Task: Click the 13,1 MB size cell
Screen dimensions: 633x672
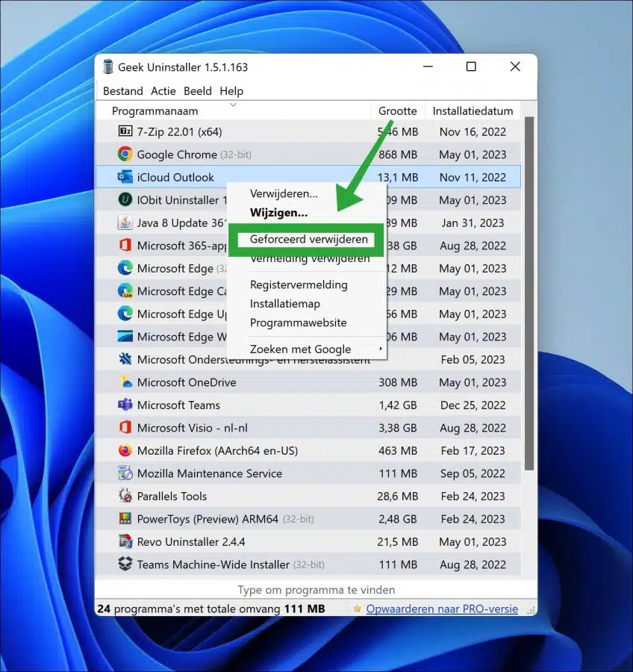Action: 397,177
